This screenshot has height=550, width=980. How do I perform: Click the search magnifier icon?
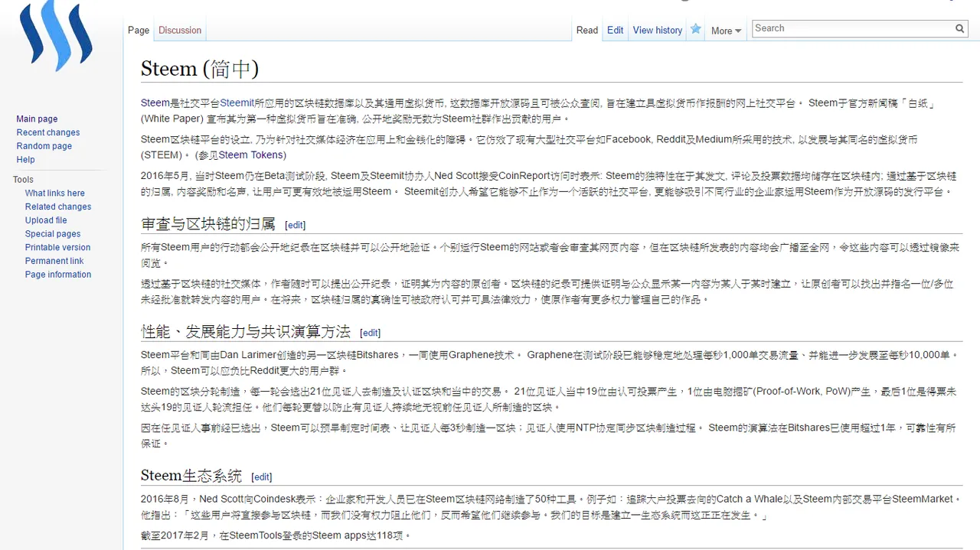[959, 28]
